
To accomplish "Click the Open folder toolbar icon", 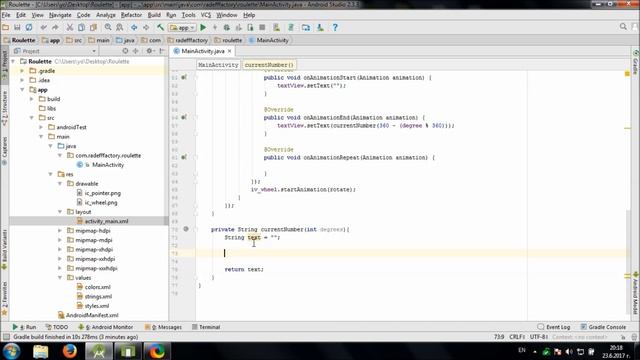I will click(6, 27).
